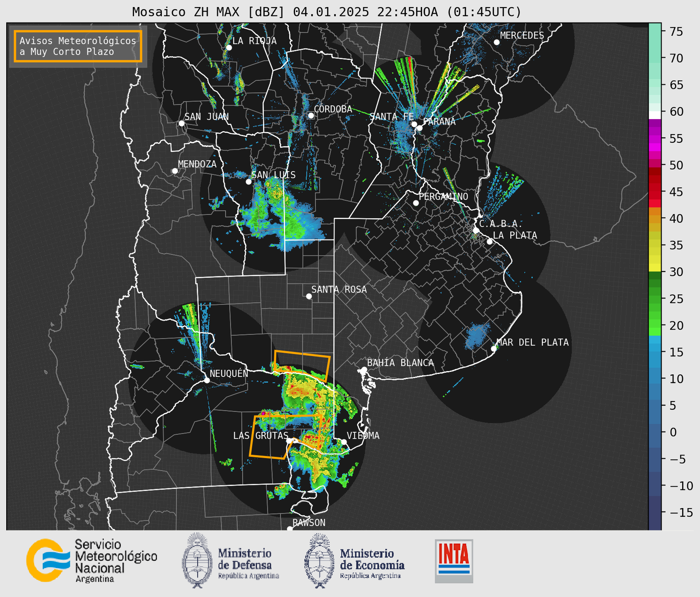
Task: Click the Ministerio de Economía text
Action: [x=372, y=559]
